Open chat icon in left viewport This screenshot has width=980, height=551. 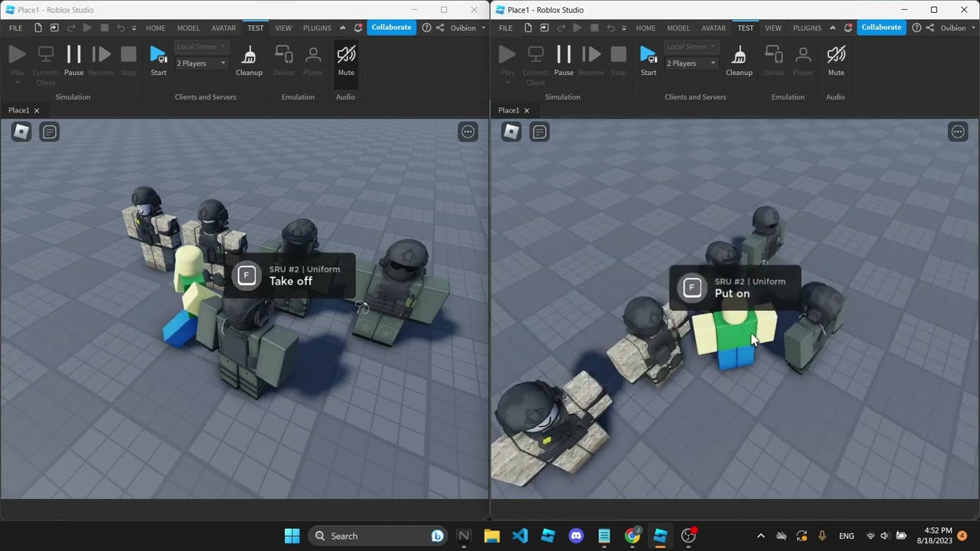point(50,132)
